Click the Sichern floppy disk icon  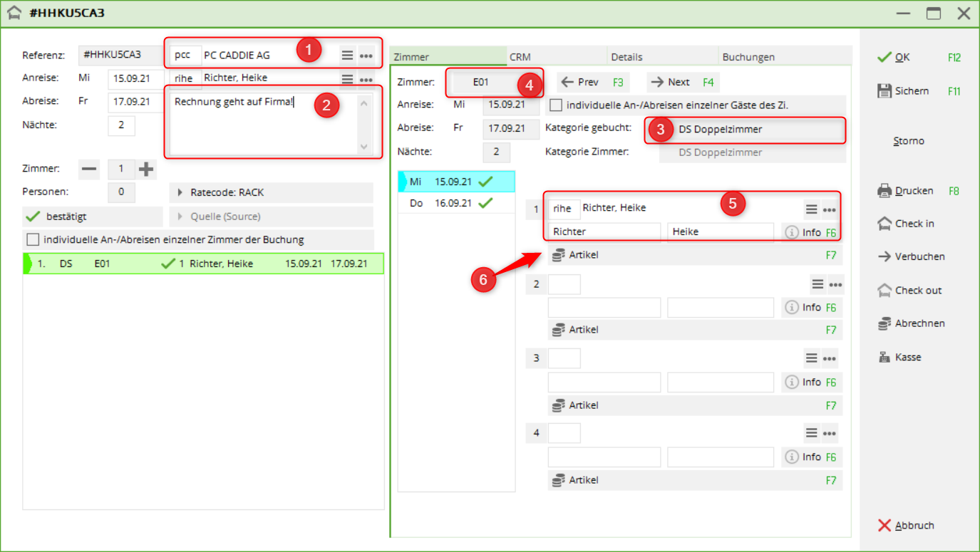(884, 90)
